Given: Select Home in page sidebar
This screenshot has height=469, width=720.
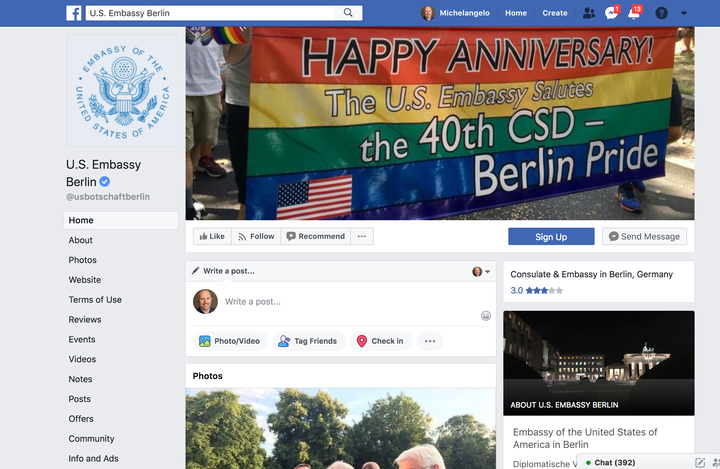Looking at the screenshot, I should (x=121, y=220).
